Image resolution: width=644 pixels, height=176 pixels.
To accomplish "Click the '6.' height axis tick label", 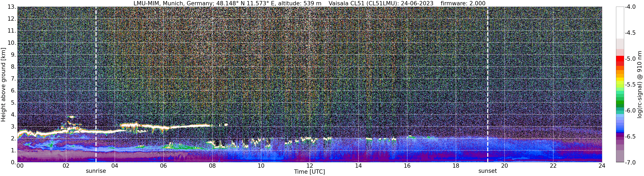I will (x=13, y=91).
